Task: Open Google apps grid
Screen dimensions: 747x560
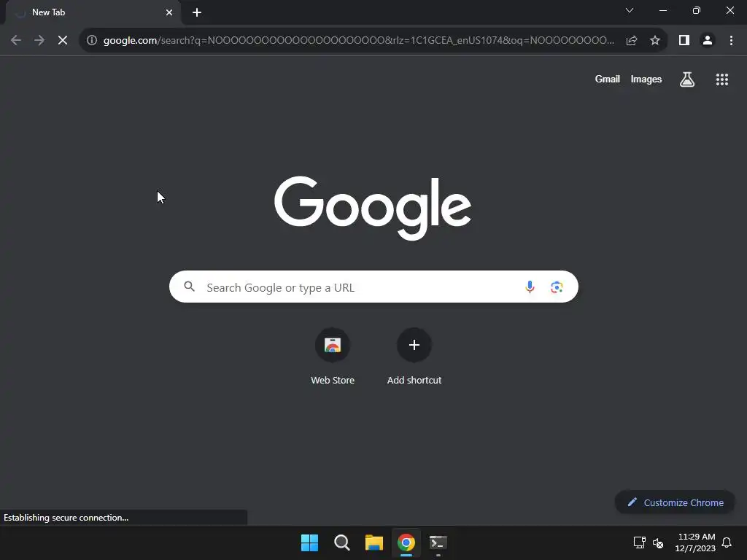Action: tap(722, 79)
